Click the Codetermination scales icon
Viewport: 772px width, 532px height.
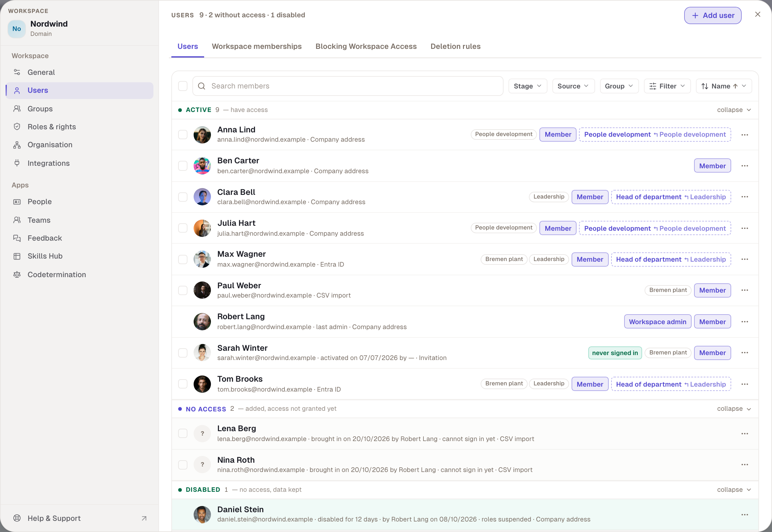[x=17, y=274]
